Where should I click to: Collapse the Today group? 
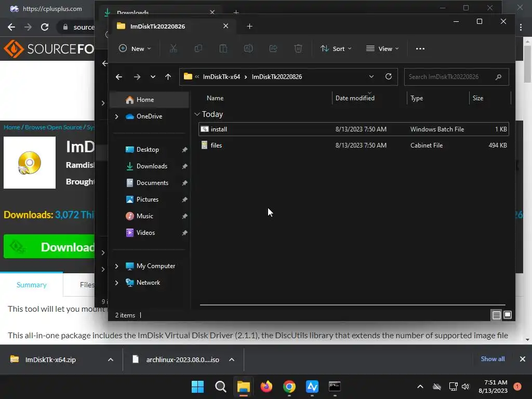click(x=197, y=114)
